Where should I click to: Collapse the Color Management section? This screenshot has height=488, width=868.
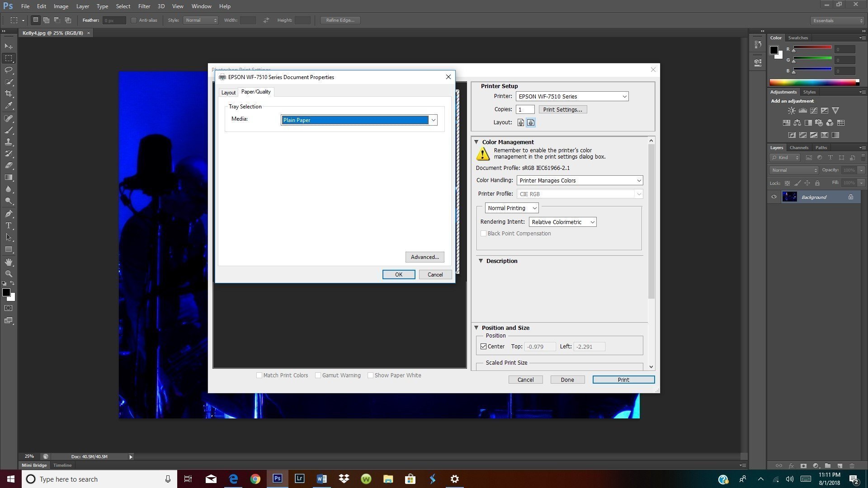(x=476, y=142)
